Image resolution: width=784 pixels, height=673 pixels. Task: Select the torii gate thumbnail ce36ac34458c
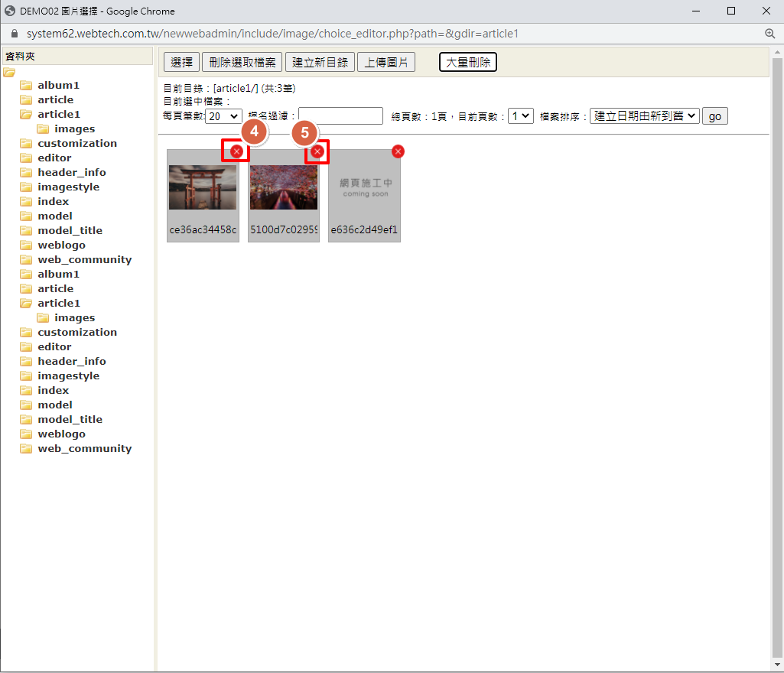203,188
